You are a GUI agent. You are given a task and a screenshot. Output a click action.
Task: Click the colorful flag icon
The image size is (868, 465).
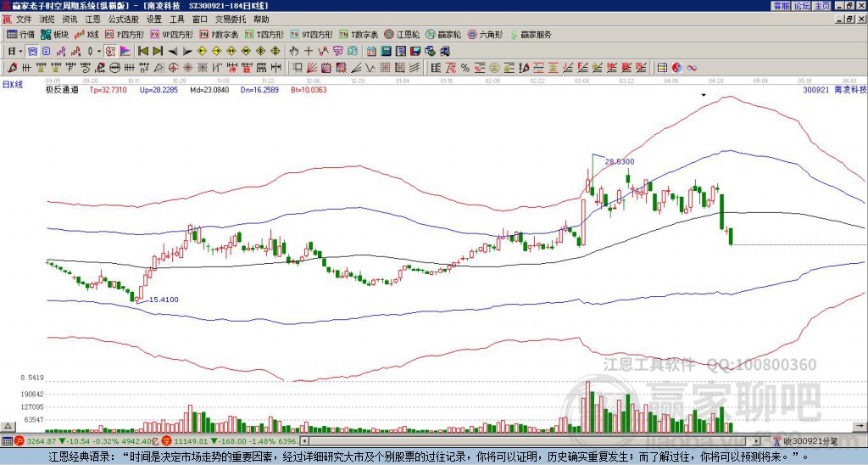tap(125, 51)
